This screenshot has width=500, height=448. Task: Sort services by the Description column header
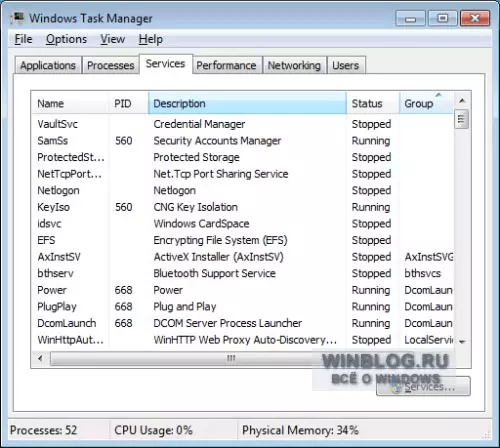pos(247,103)
